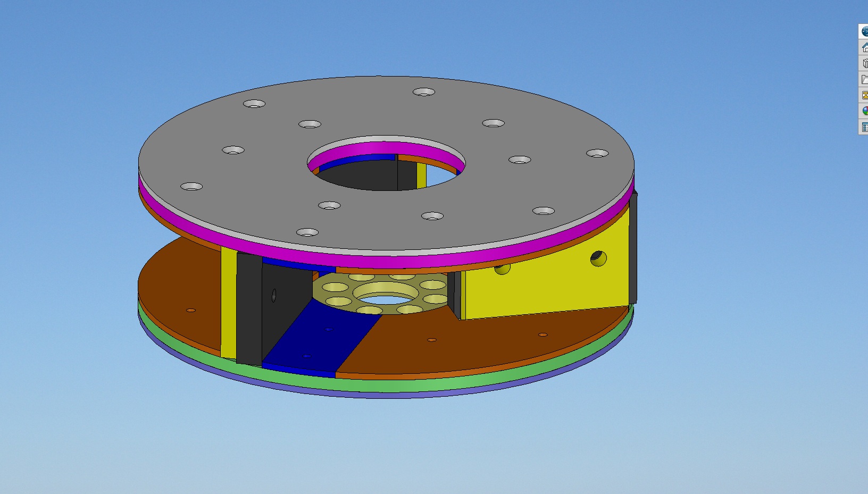868x494 pixels.
Task: Open the View Palette icon tab
Action: click(864, 95)
